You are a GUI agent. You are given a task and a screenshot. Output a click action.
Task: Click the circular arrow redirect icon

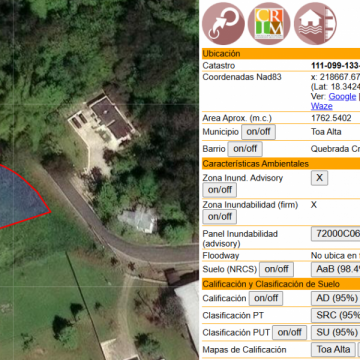(223, 24)
